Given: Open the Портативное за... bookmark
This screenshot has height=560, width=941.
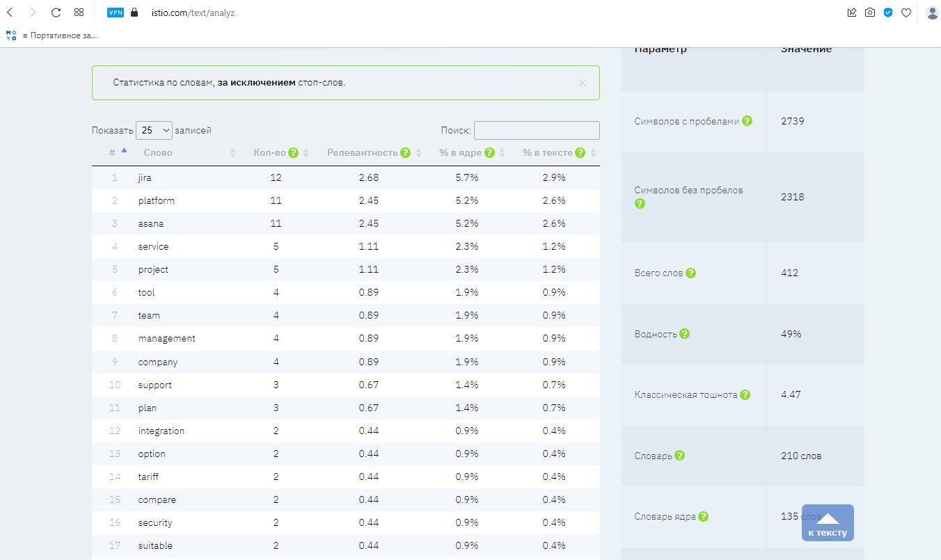Looking at the screenshot, I should [53, 35].
